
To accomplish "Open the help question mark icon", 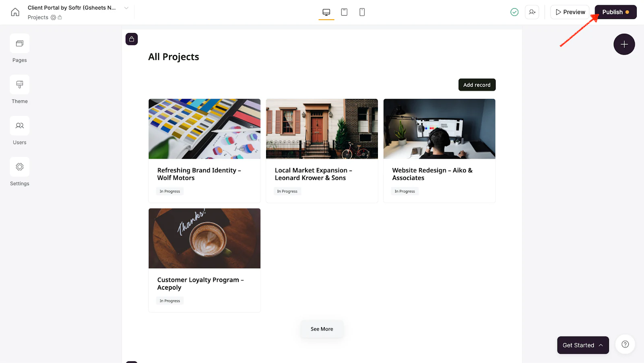I will click(x=625, y=344).
